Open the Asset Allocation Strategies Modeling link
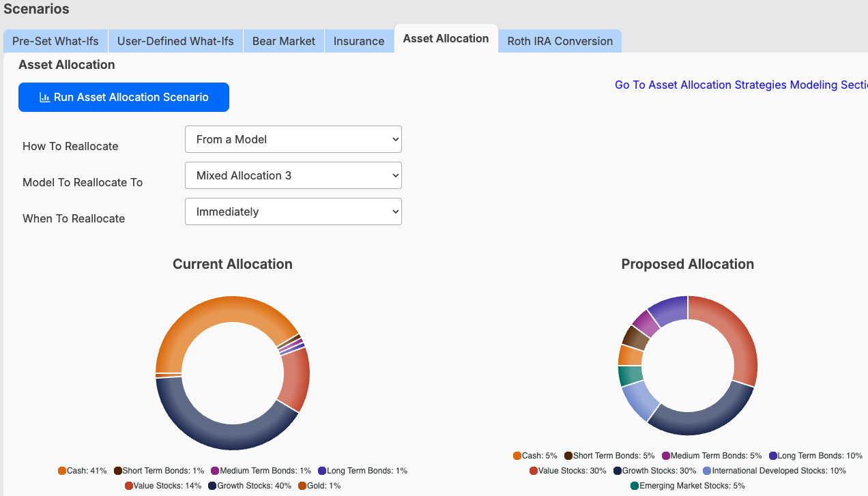868x496 pixels. (x=737, y=85)
